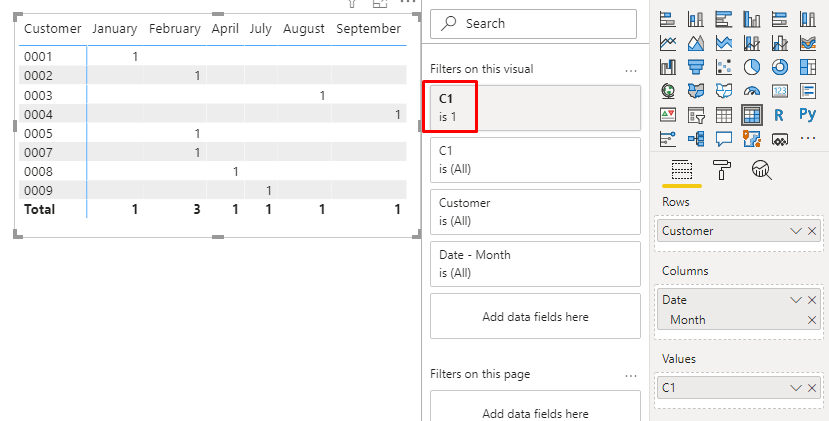Add the globe Map visual
829x421 pixels.
coord(668,91)
